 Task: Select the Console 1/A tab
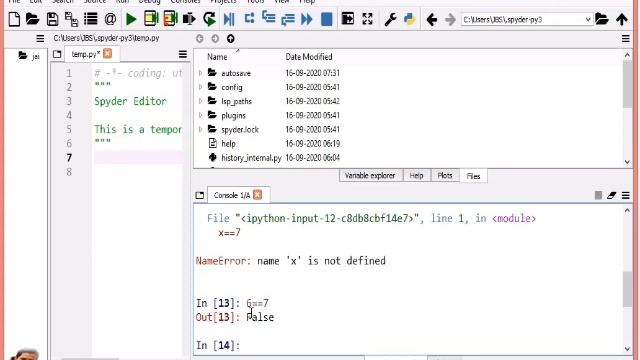(231, 195)
